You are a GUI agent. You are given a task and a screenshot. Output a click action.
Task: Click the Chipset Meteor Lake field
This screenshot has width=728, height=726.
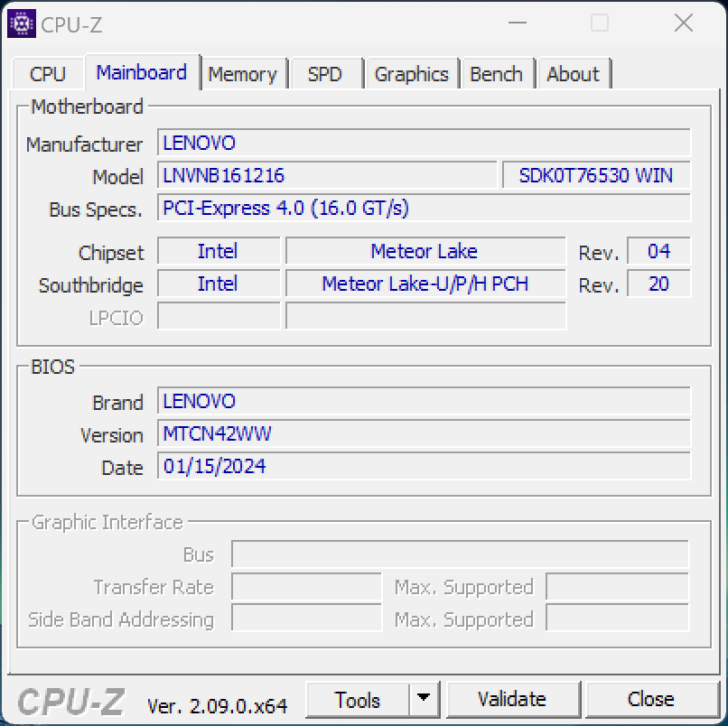click(425, 251)
